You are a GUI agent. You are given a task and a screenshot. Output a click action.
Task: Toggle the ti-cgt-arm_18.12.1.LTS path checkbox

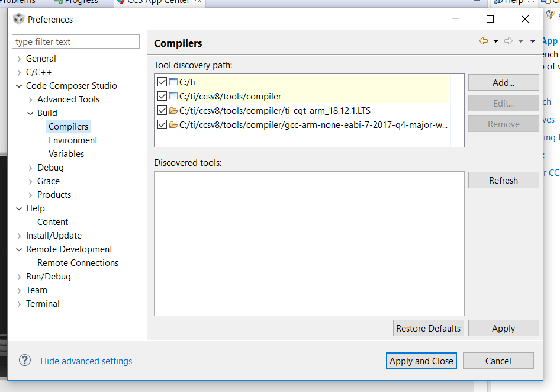coord(162,110)
